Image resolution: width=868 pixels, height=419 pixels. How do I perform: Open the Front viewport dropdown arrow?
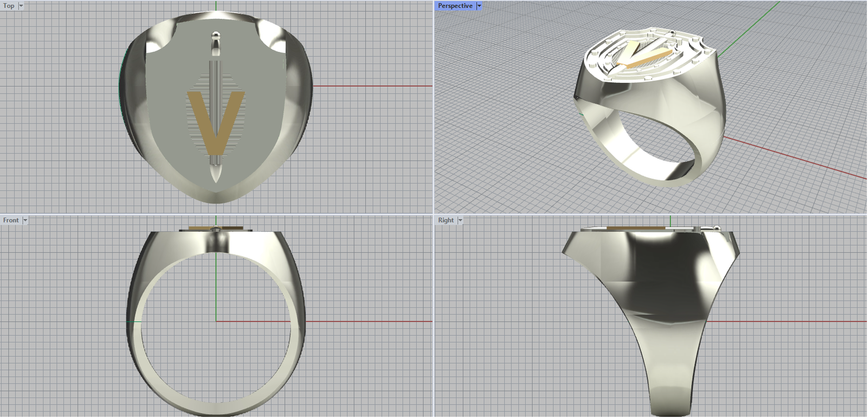(x=25, y=220)
